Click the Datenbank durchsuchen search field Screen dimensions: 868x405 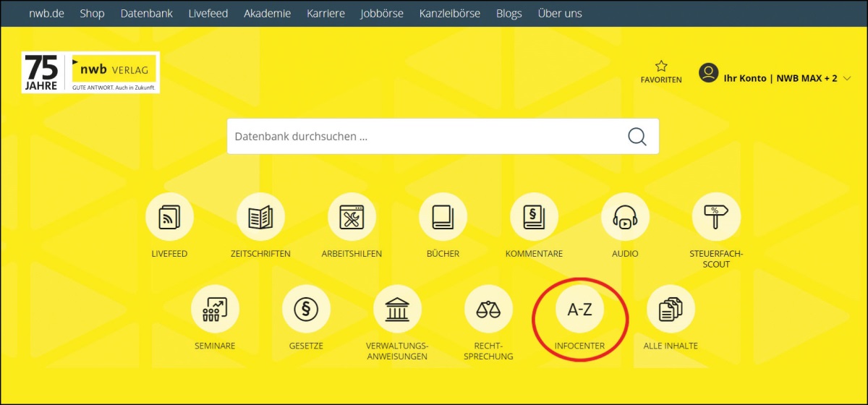[x=423, y=137]
